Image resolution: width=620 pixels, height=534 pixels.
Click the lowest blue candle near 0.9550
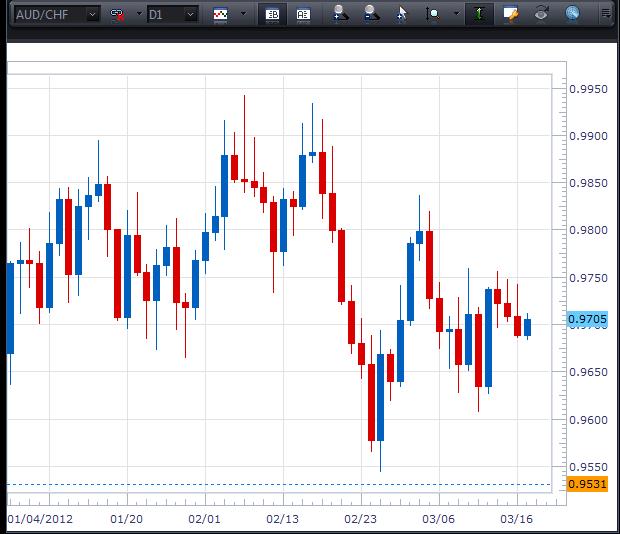[x=380, y=397]
